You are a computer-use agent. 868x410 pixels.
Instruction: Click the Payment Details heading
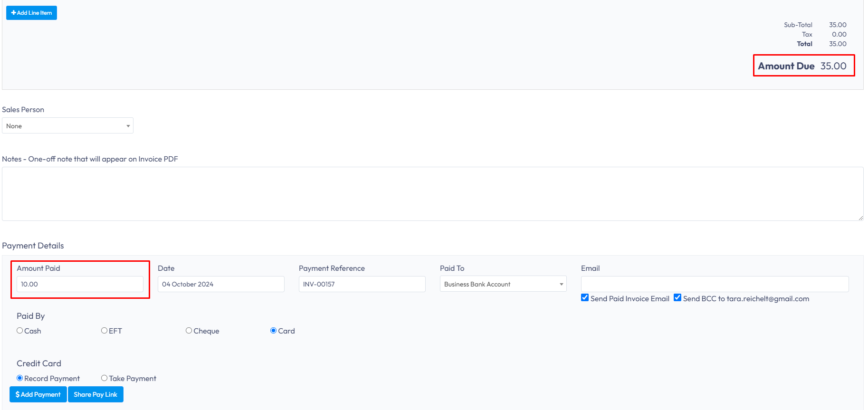coord(33,246)
